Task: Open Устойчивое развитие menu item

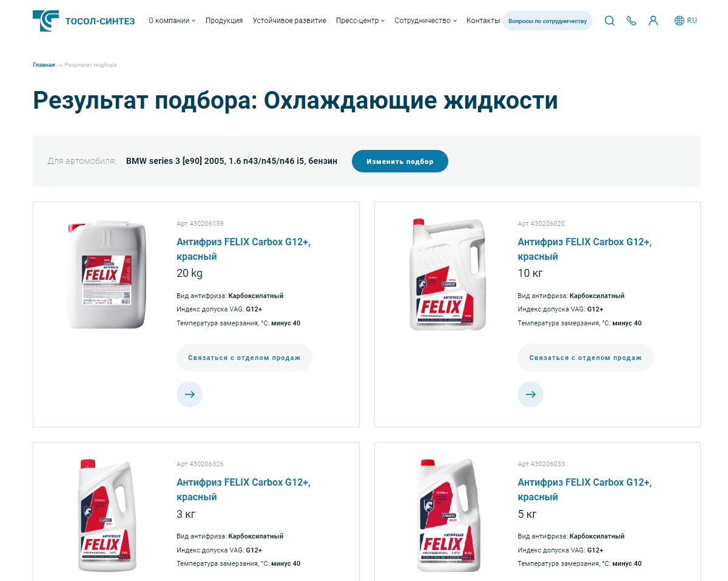Action: coord(289,21)
